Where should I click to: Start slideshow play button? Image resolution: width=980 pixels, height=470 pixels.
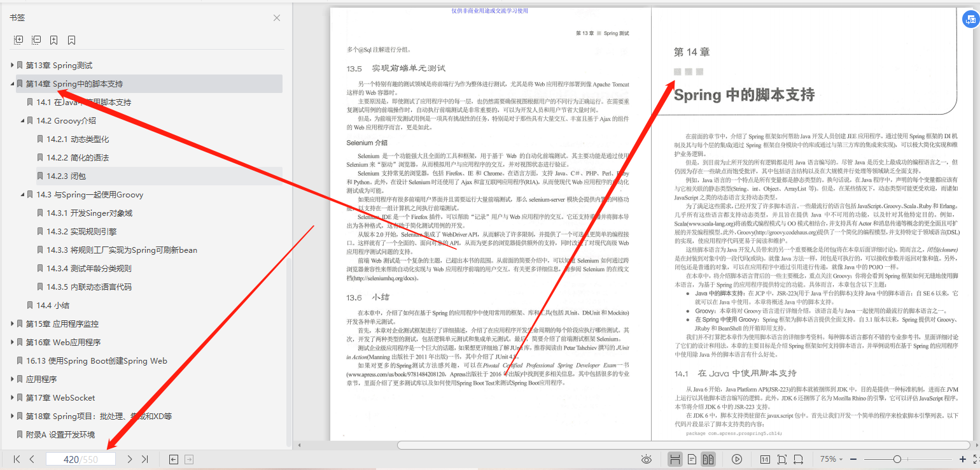coord(738,459)
